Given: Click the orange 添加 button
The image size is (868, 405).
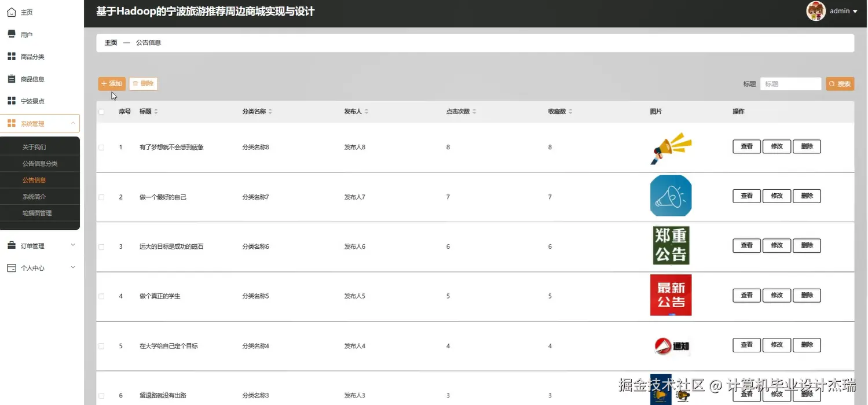Looking at the screenshot, I should pos(112,84).
